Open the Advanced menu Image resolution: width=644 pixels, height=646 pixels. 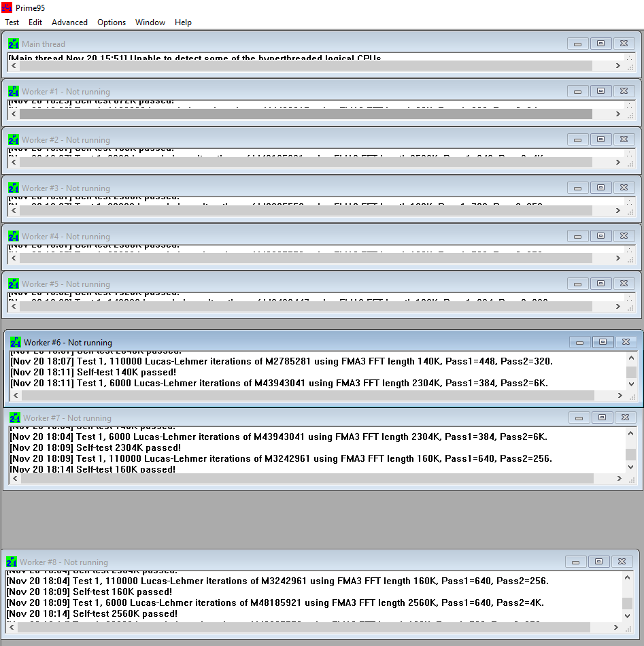69,22
